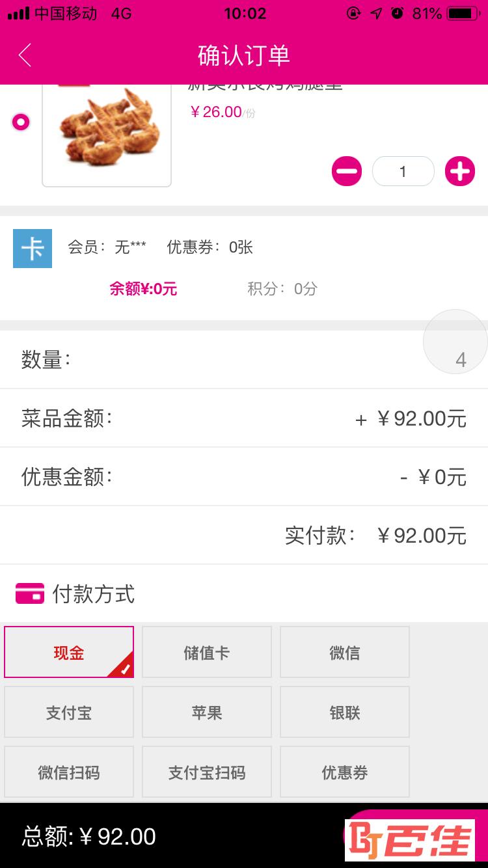Pick 苹果 Apple Pay option
Image resolution: width=488 pixels, height=868 pixels.
click(x=207, y=712)
